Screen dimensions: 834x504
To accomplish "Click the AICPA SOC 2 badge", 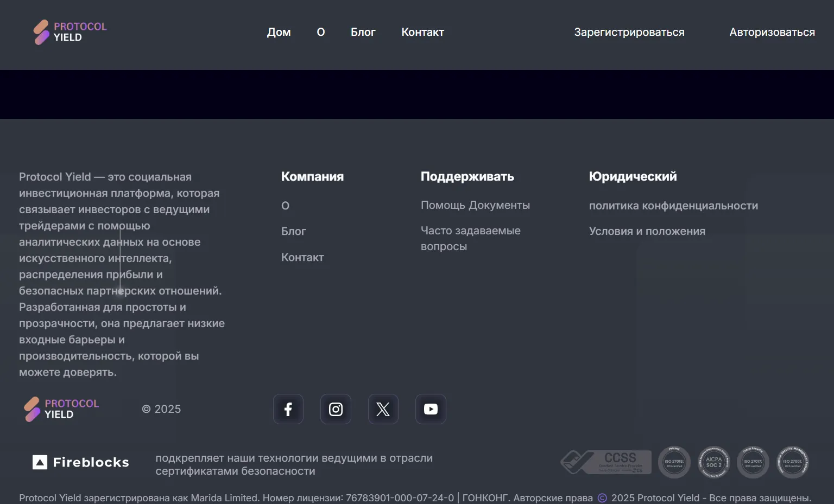I will pos(713,462).
